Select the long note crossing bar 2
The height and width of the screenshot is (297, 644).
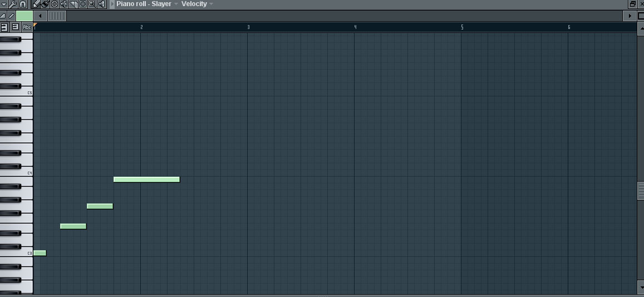146,179
